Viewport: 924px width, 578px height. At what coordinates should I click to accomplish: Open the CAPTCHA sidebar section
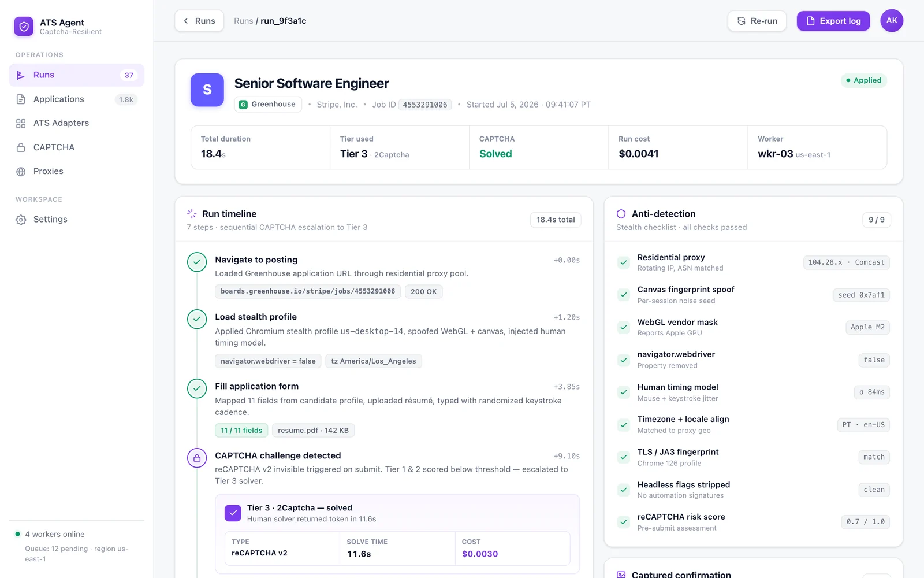coord(77,147)
